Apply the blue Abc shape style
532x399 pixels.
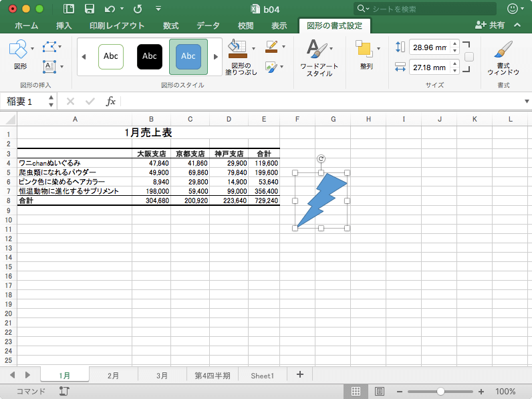pos(188,56)
